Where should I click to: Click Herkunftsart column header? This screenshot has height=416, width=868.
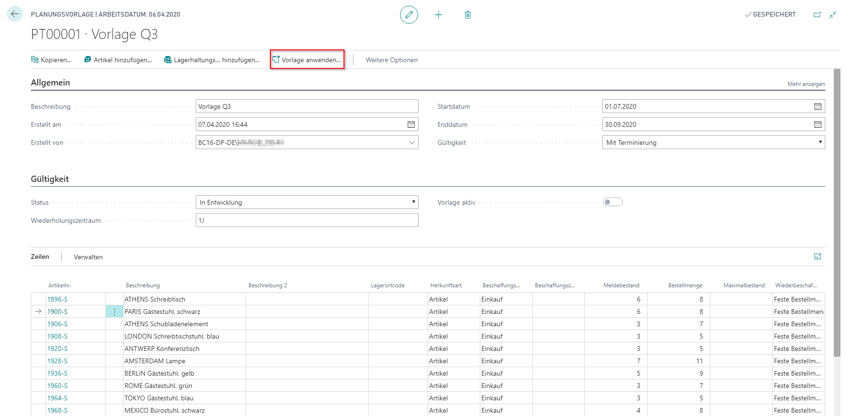click(446, 285)
